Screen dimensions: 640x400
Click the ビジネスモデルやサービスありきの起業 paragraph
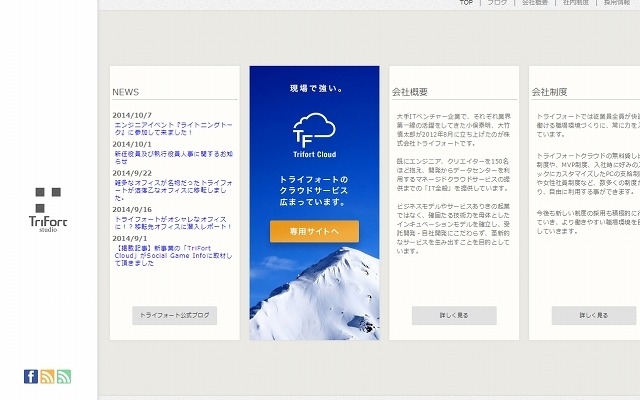(453, 229)
